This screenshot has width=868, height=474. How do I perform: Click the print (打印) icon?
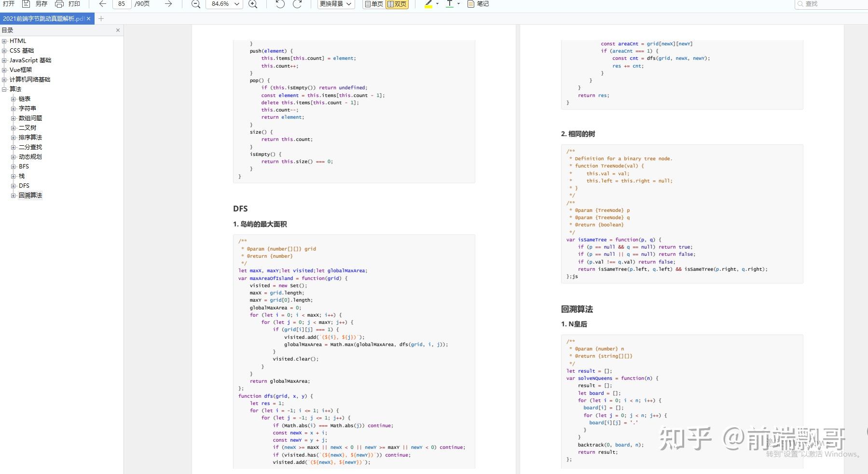point(59,4)
